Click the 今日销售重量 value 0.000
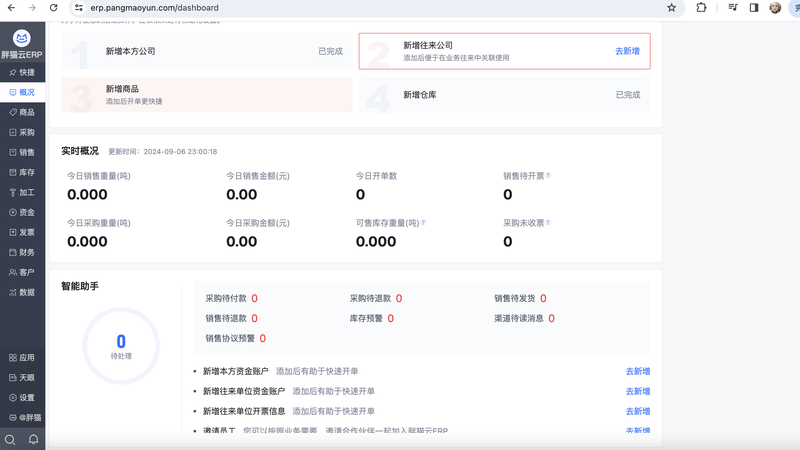Viewport: 800px width, 450px height. (87, 194)
